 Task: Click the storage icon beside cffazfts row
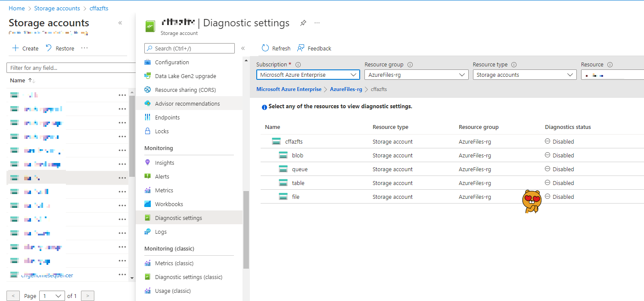[276, 141]
